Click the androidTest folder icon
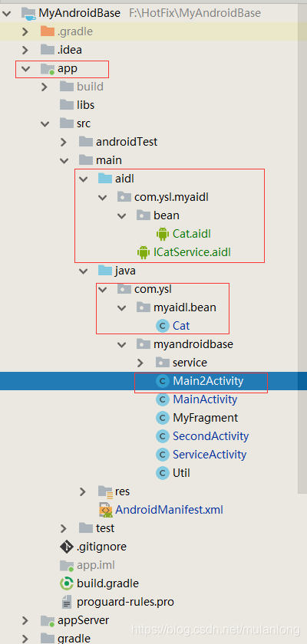Viewport: 307px width, 644px height. [86, 142]
